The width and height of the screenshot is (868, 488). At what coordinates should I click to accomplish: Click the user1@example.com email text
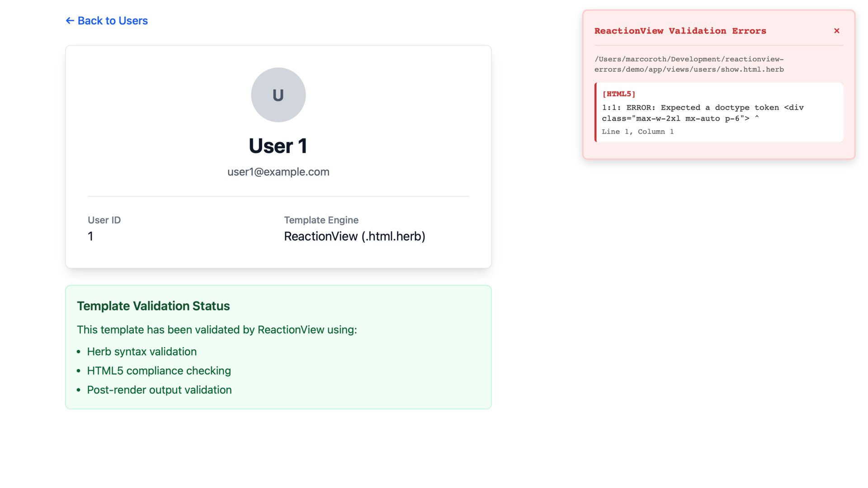pyautogui.click(x=278, y=172)
